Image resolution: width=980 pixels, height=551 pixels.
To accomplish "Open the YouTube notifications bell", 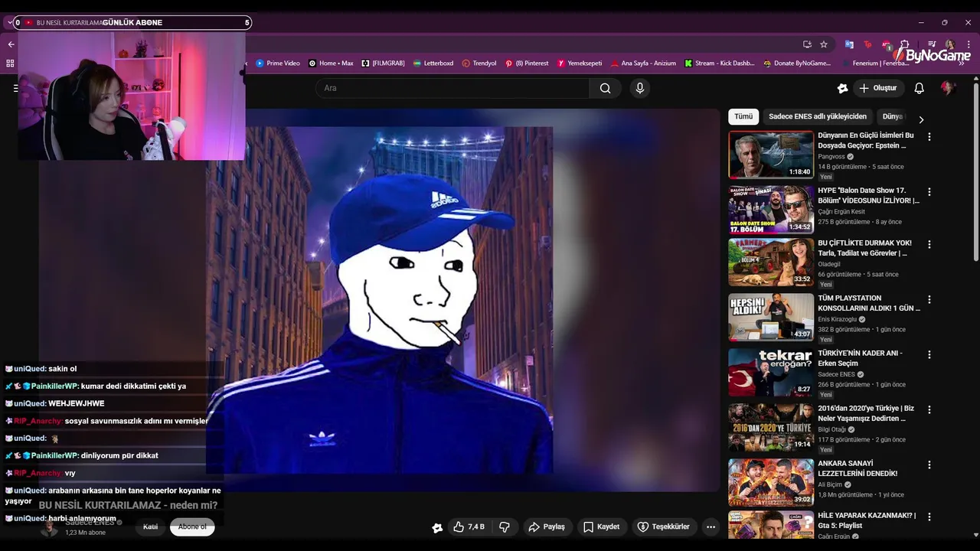I will 919,88.
